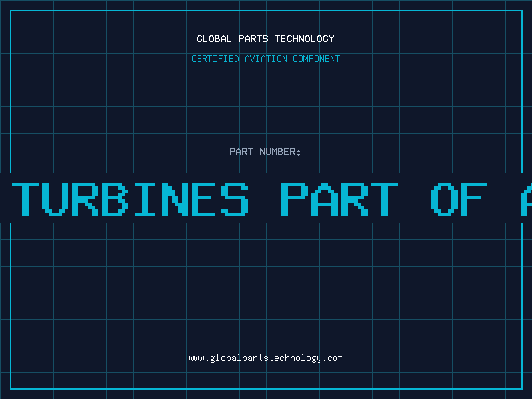Click the .com ending of the website address
The height and width of the screenshot is (399, 532).
pos(332,358)
